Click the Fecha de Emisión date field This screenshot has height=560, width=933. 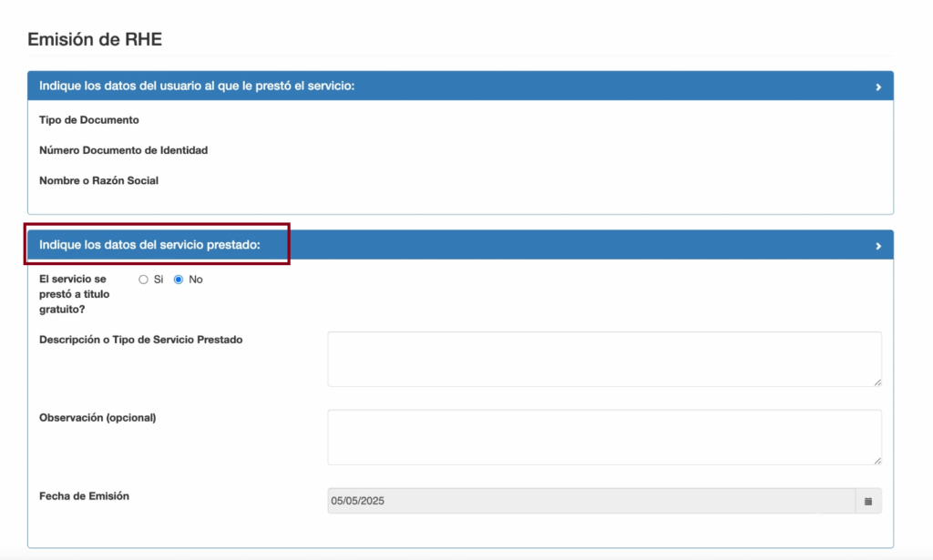click(x=592, y=500)
